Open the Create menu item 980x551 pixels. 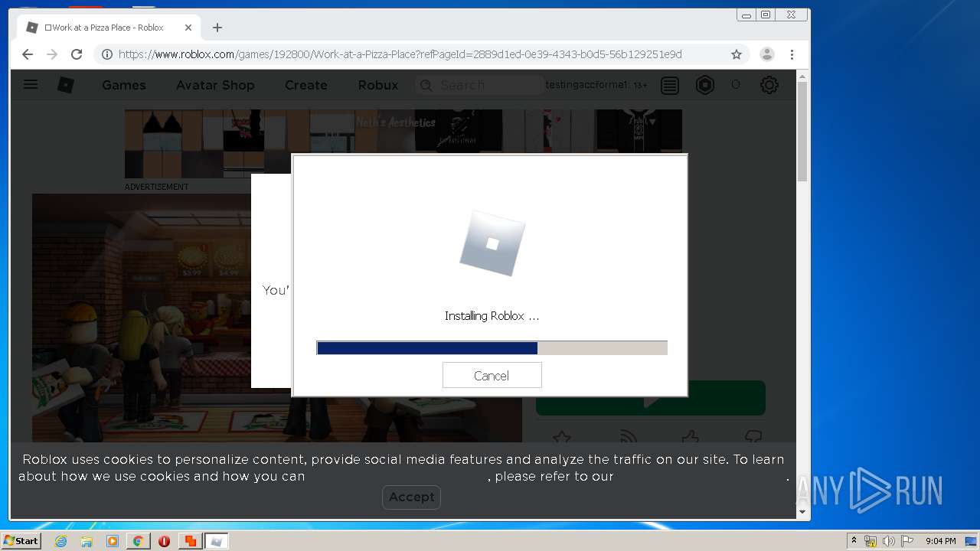pyautogui.click(x=306, y=85)
